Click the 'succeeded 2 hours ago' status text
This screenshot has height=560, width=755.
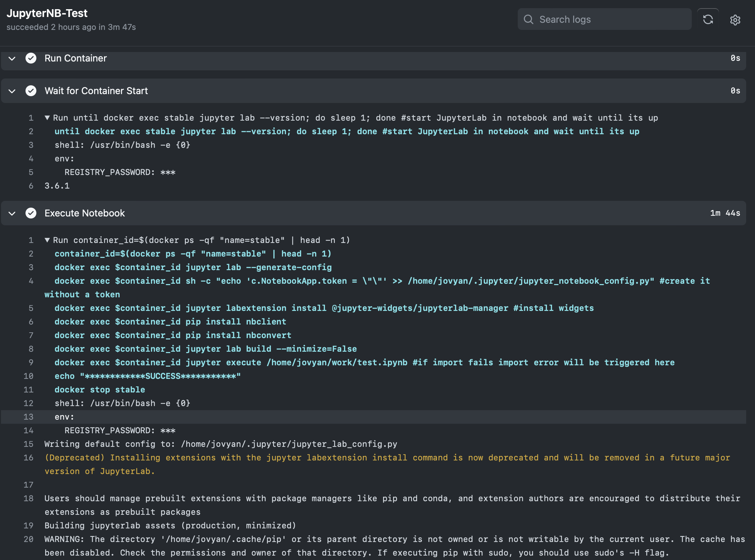point(71,27)
